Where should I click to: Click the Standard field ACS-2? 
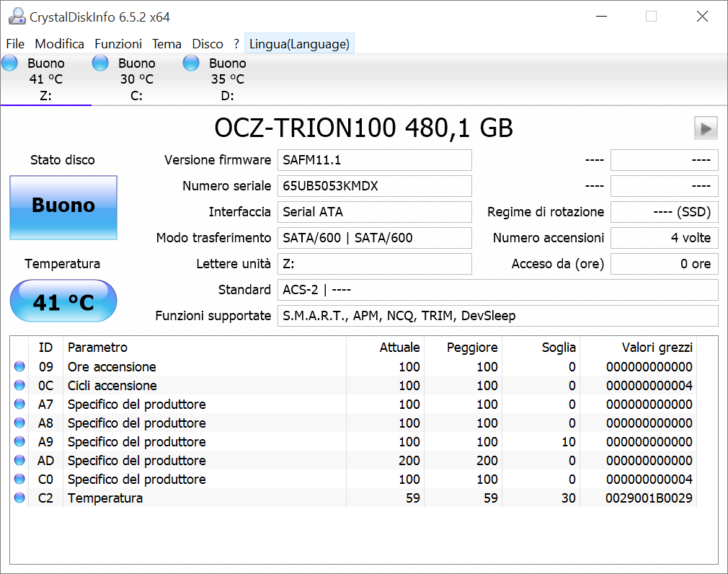pyautogui.click(x=498, y=291)
